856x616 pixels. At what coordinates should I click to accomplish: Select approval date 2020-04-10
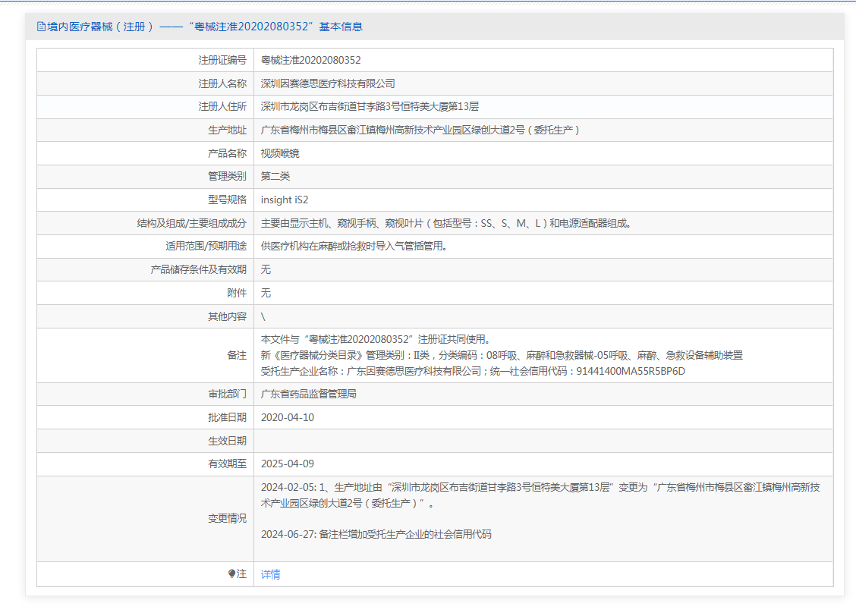point(288,418)
